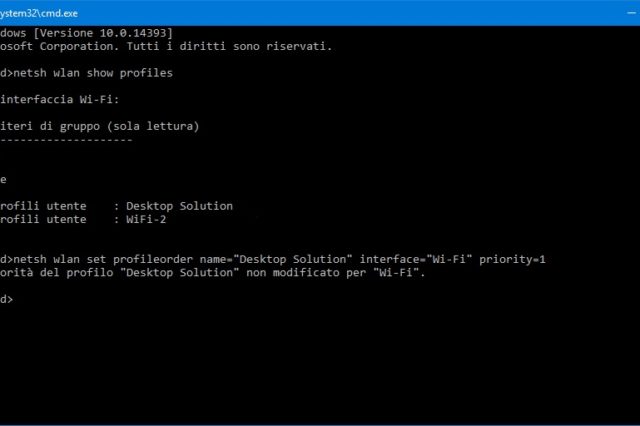Select the Desktop Solution profile entry

click(179, 206)
